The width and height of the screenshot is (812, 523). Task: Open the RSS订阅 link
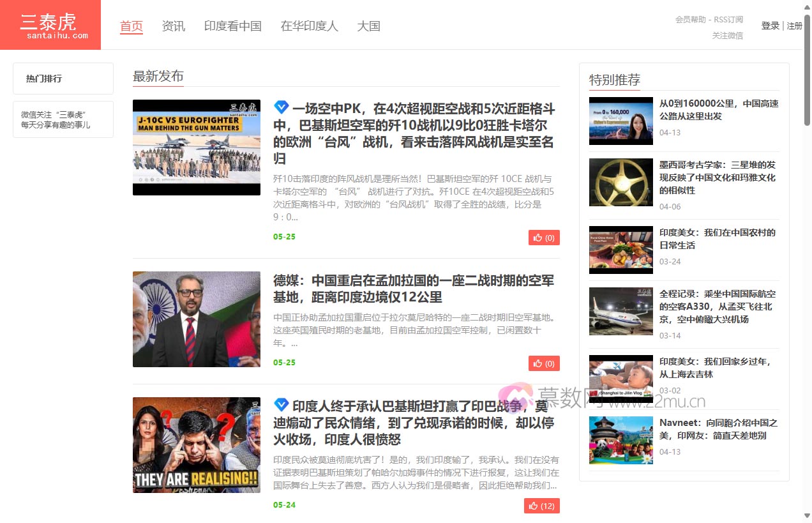point(728,20)
